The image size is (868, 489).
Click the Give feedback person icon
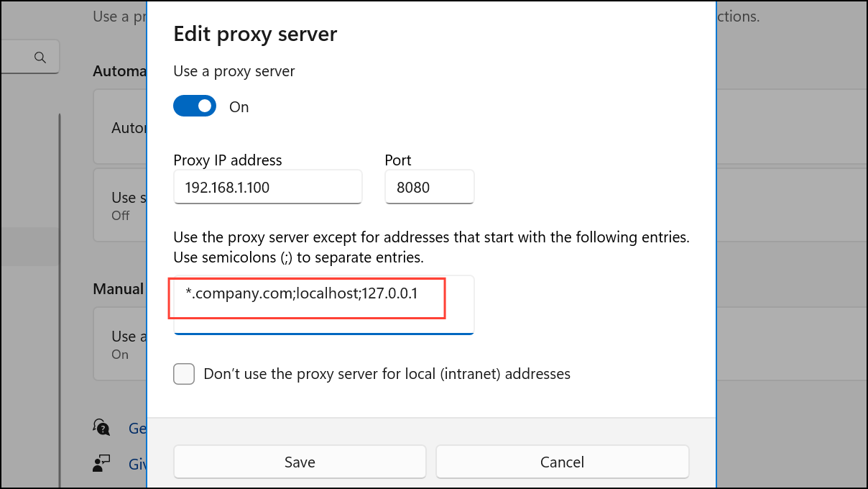click(x=101, y=464)
